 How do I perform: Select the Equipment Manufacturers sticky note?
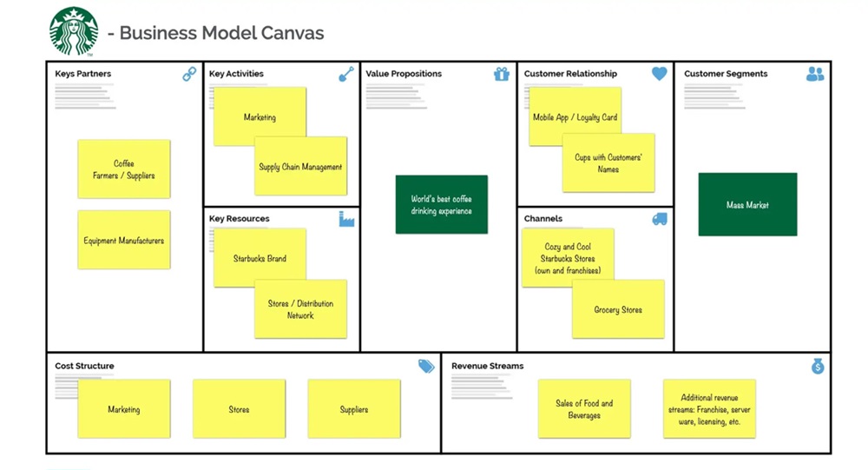[124, 240]
